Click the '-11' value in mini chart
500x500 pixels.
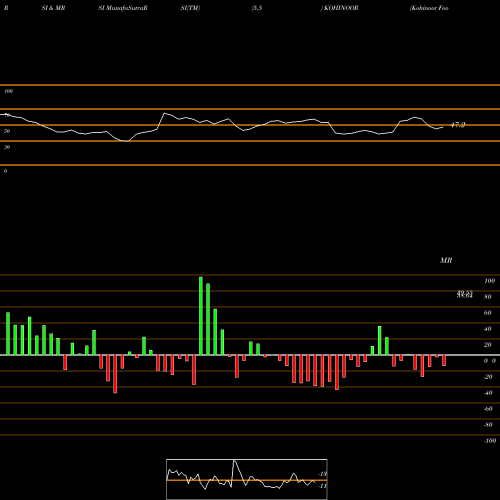tap(323, 486)
